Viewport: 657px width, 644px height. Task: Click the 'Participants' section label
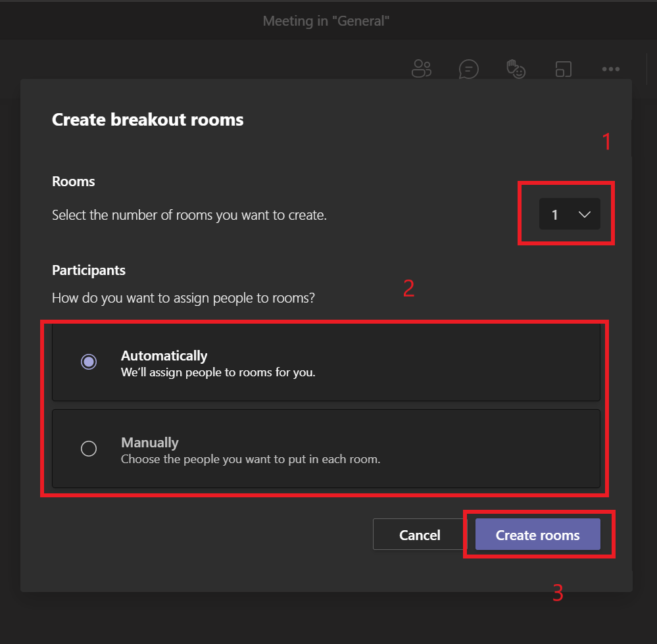pyautogui.click(x=88, y=270)
